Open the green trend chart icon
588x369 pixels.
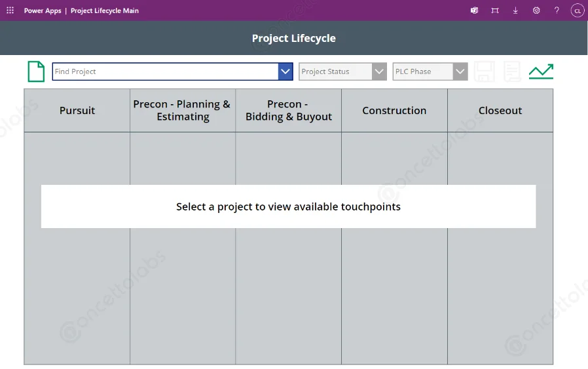(x=541, y=71)
